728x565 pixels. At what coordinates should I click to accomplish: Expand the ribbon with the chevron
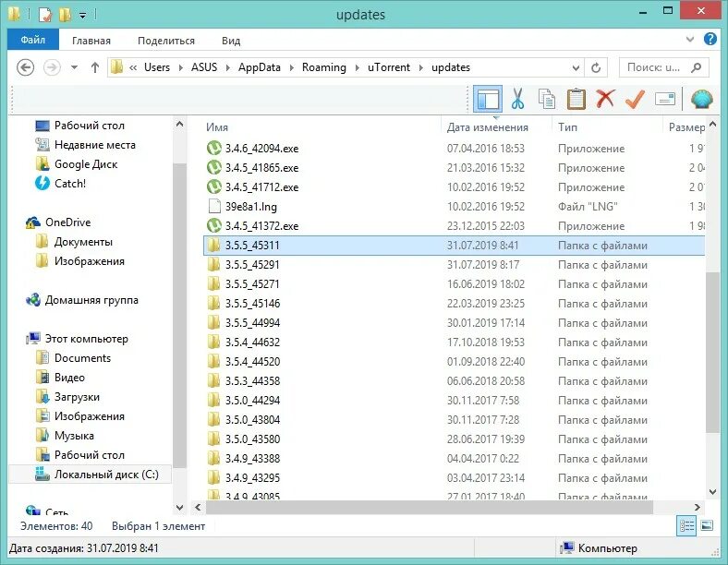tap(690, 40)
